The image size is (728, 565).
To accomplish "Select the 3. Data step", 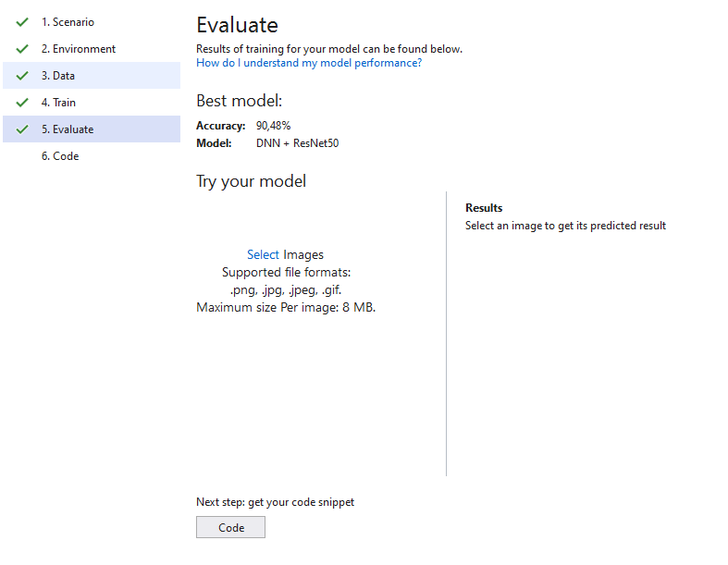I will [x=92, y=75].
